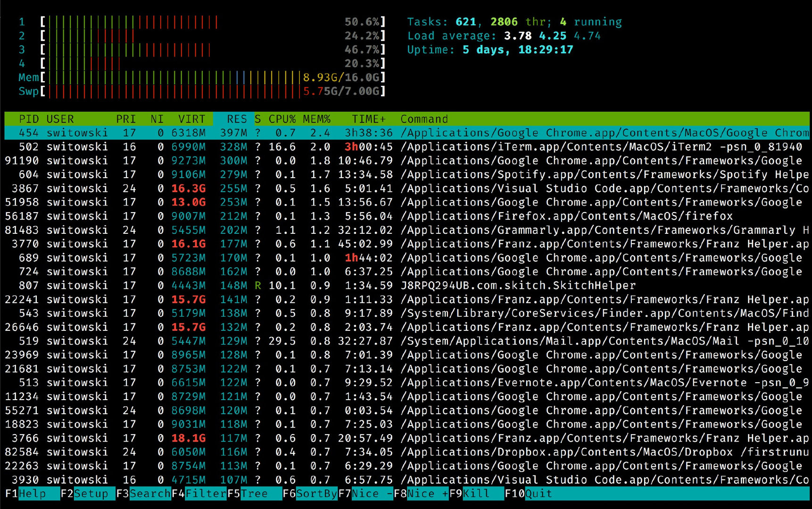Image resolution: width=812 pixels, height=509 pixels.
Task: Select the SkitchHelper process row
Action: pos(406,286)
